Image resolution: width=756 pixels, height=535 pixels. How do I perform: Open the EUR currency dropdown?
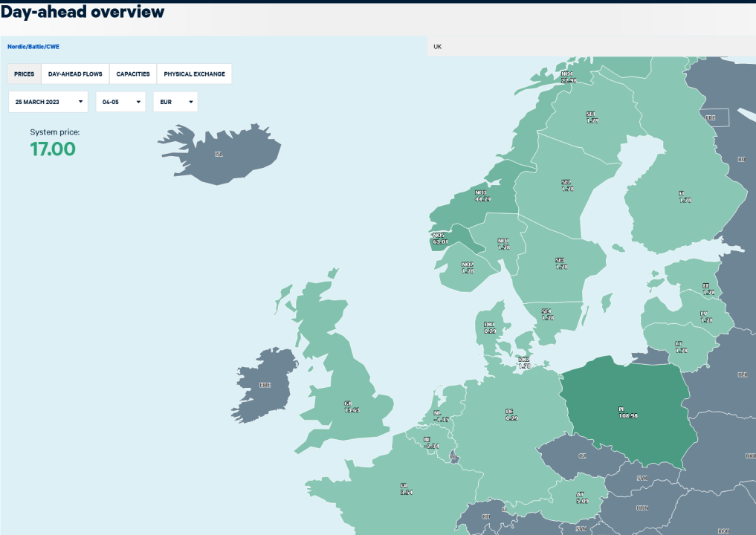pos(175,102)
